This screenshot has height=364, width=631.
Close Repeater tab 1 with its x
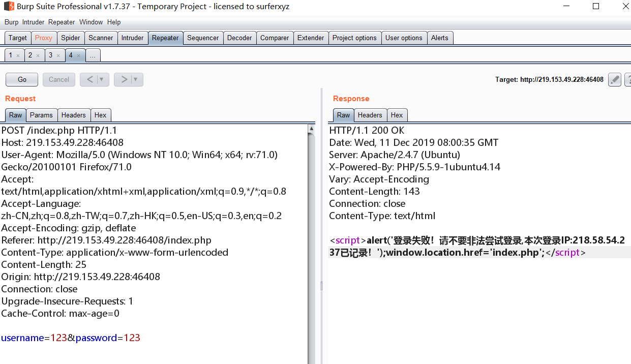point(18,55)
